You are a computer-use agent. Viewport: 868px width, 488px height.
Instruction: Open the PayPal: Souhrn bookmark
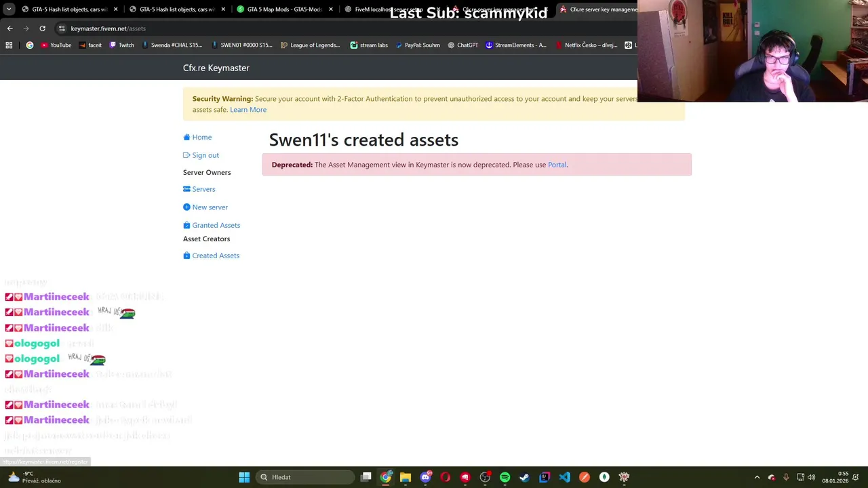coord(417,45)
